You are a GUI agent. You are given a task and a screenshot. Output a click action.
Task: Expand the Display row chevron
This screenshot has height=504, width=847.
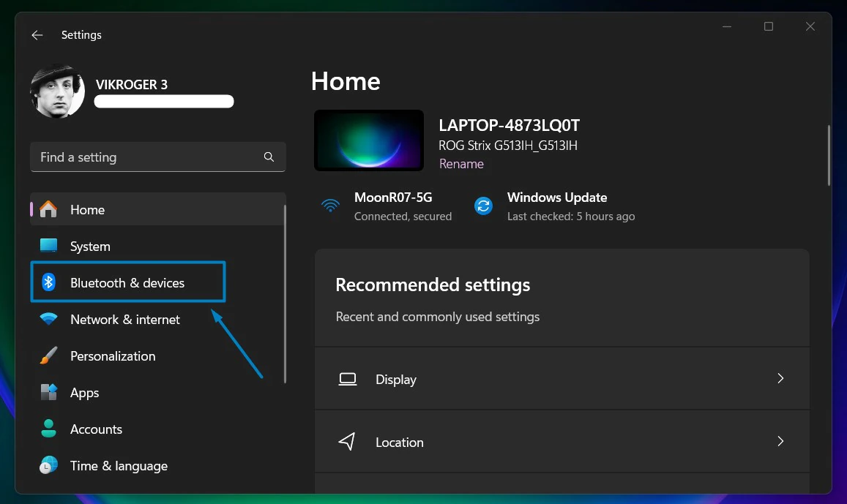pos(780,379)
